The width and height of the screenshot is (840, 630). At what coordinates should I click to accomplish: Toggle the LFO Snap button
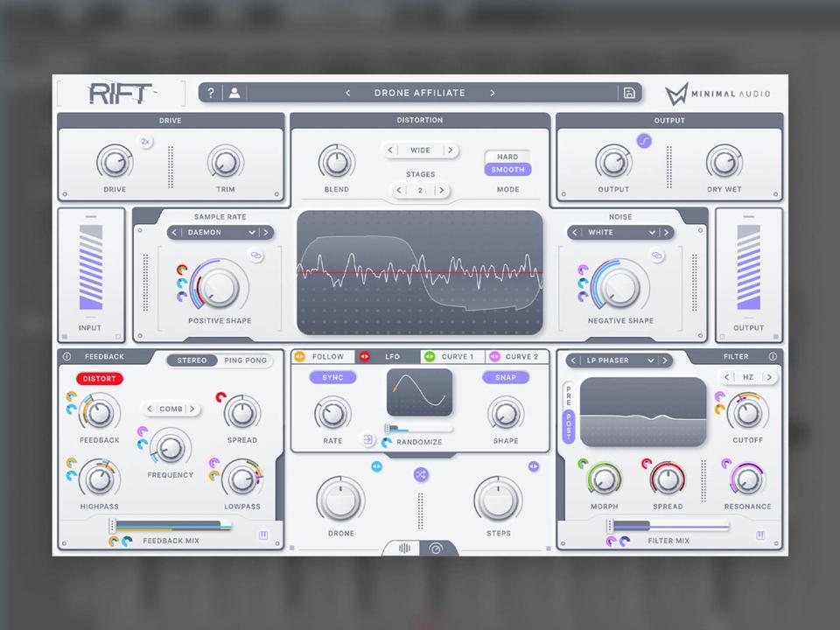tap(506, 378)
